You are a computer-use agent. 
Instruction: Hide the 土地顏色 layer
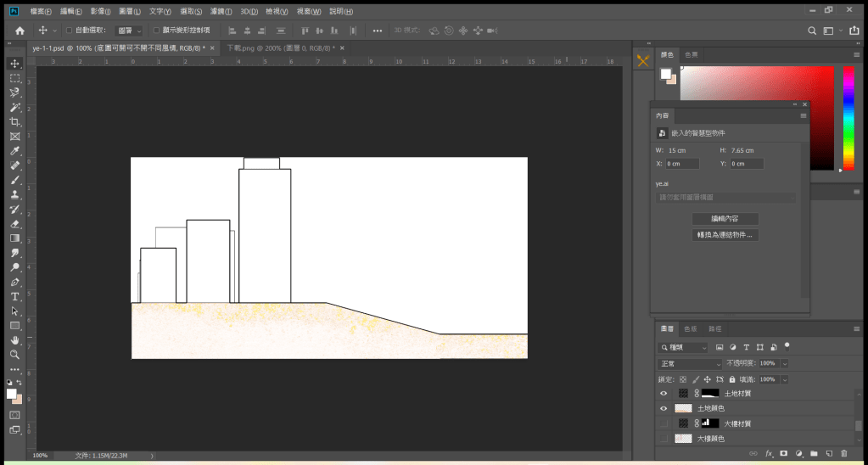click(664, 408)
